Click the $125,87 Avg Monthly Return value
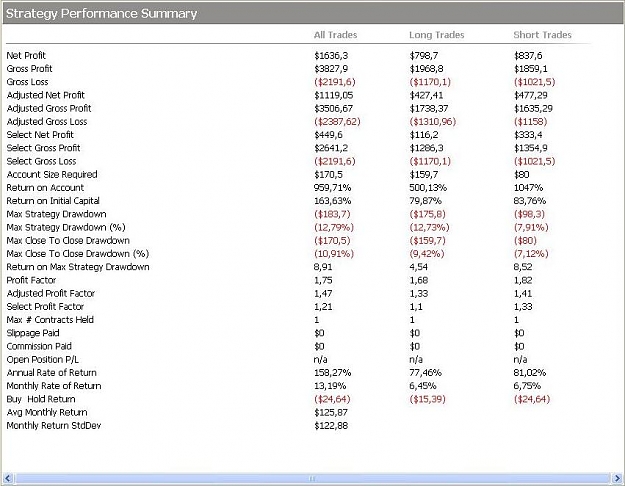The width and height of the screenshot is (625, 486). coord(331,412)
